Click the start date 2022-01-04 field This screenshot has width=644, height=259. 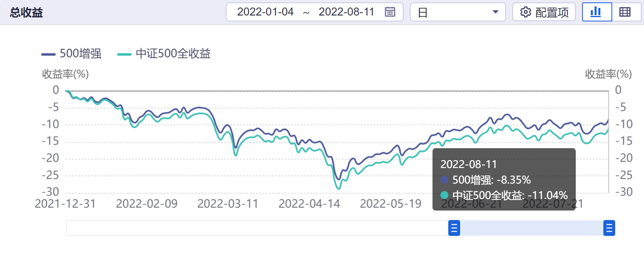point(265,12)
